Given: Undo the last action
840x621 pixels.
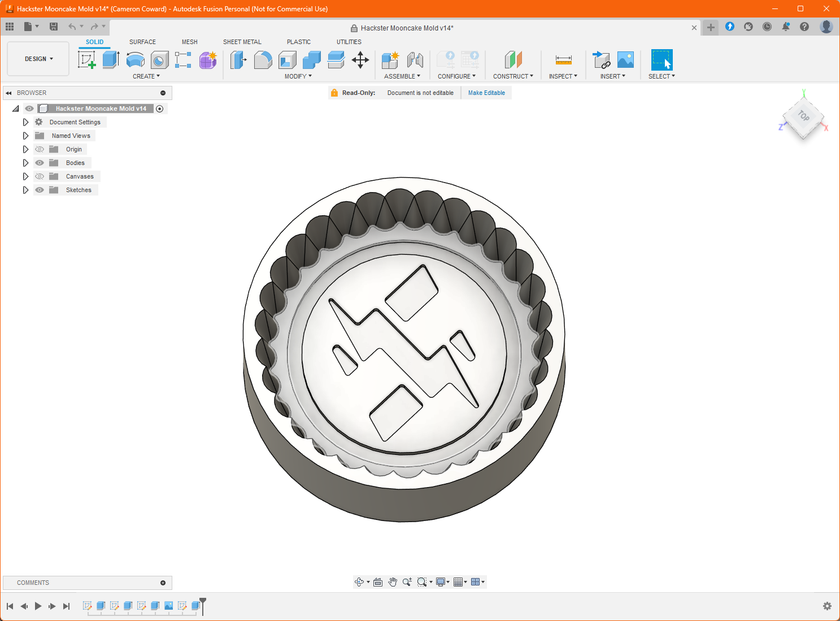Looking at the screenshot, I should [x=72, y=27].
